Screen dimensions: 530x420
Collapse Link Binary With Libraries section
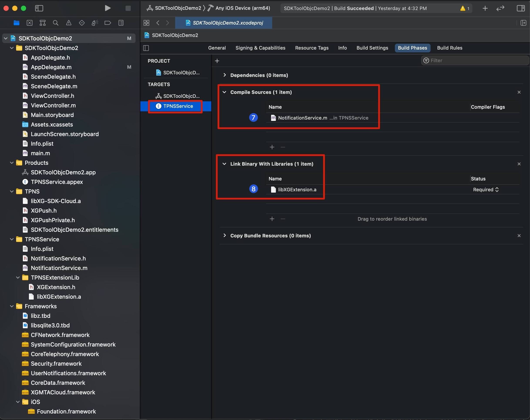[224, 164]
